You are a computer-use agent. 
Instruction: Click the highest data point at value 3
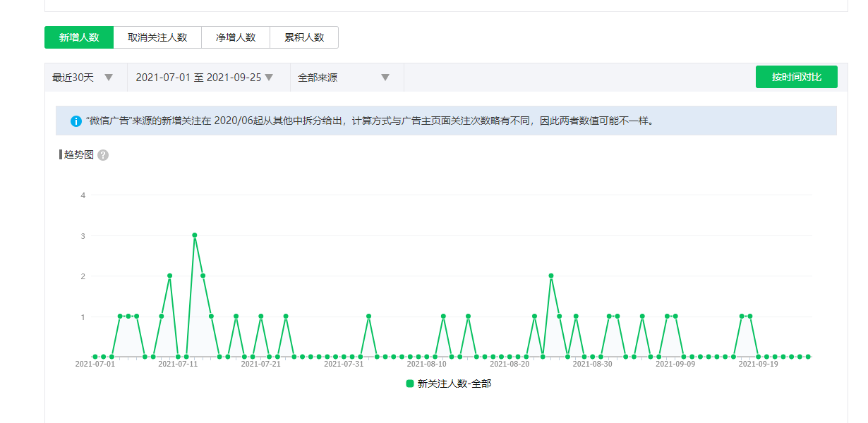pos(194,235)
